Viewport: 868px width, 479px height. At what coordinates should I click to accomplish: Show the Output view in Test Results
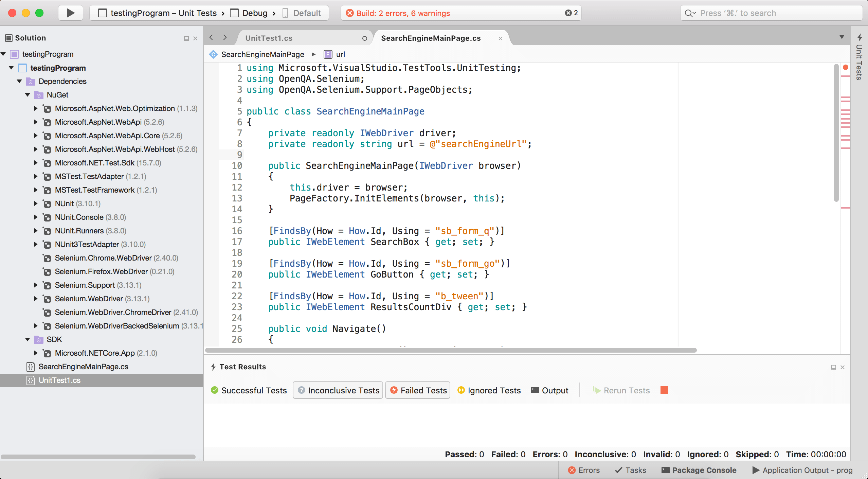click(550, 390)
